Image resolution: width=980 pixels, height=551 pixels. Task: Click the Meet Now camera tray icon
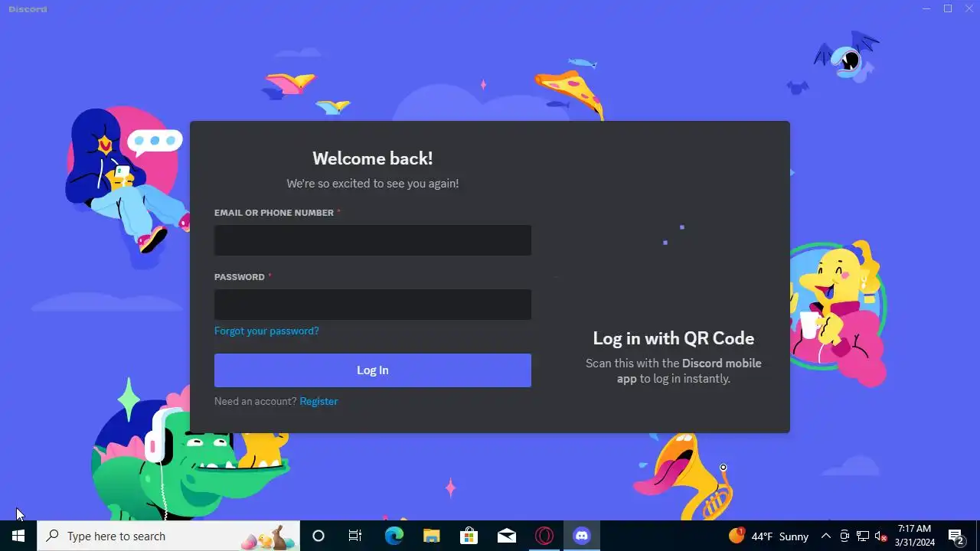pyautogui.click(x=844, y=536)
